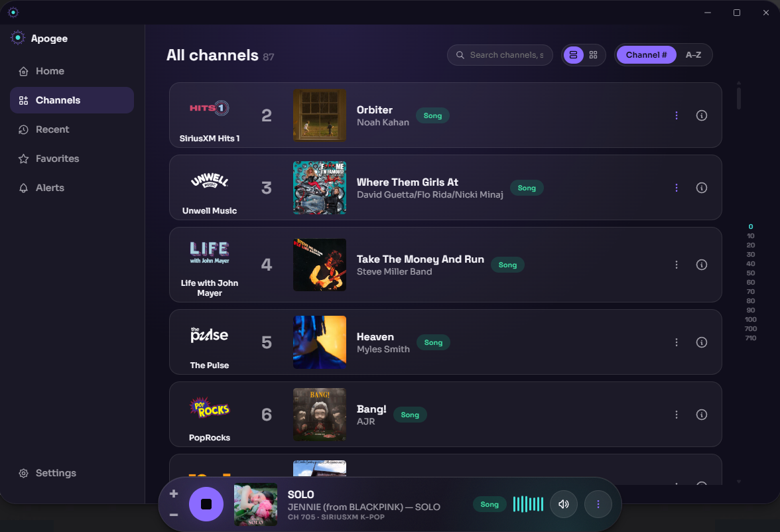Open more options for PopRocks

pyautogui.click(x=677, y=415)
